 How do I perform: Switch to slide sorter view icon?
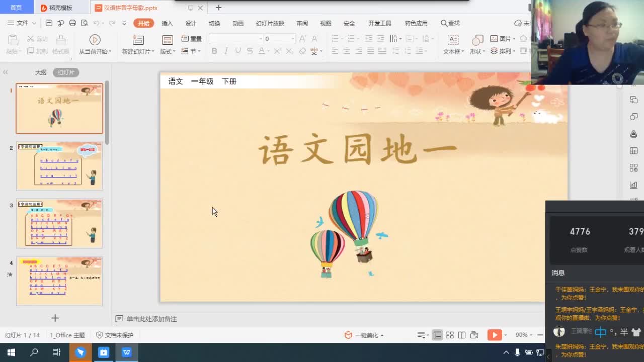450,335
